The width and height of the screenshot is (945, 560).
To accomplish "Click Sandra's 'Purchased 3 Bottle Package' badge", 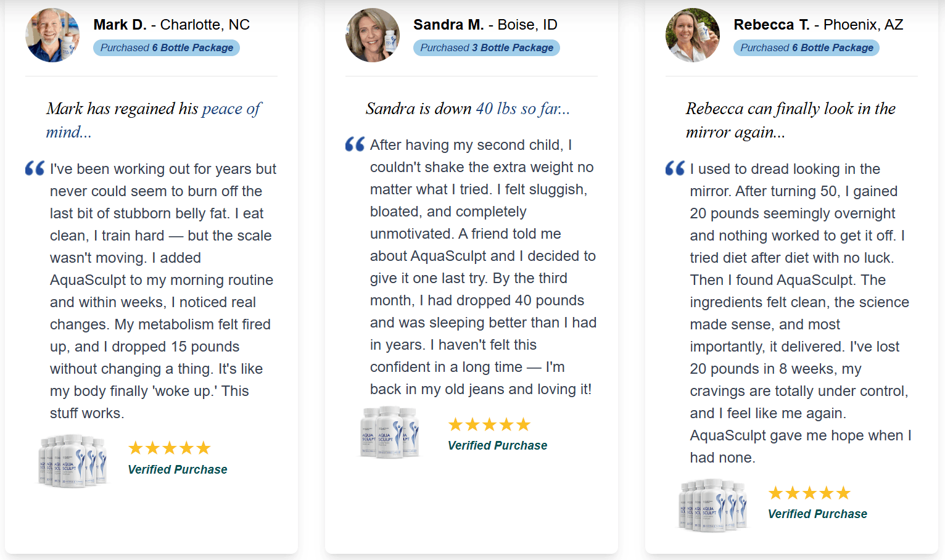I will tap(487, 48).
